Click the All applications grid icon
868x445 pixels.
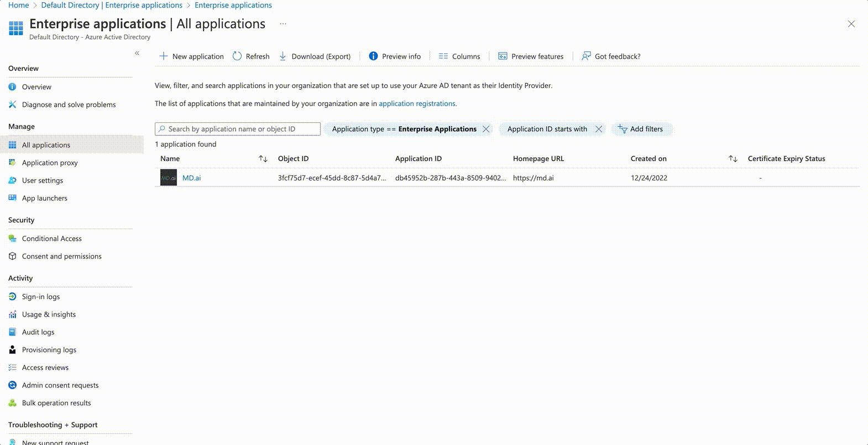12,145
